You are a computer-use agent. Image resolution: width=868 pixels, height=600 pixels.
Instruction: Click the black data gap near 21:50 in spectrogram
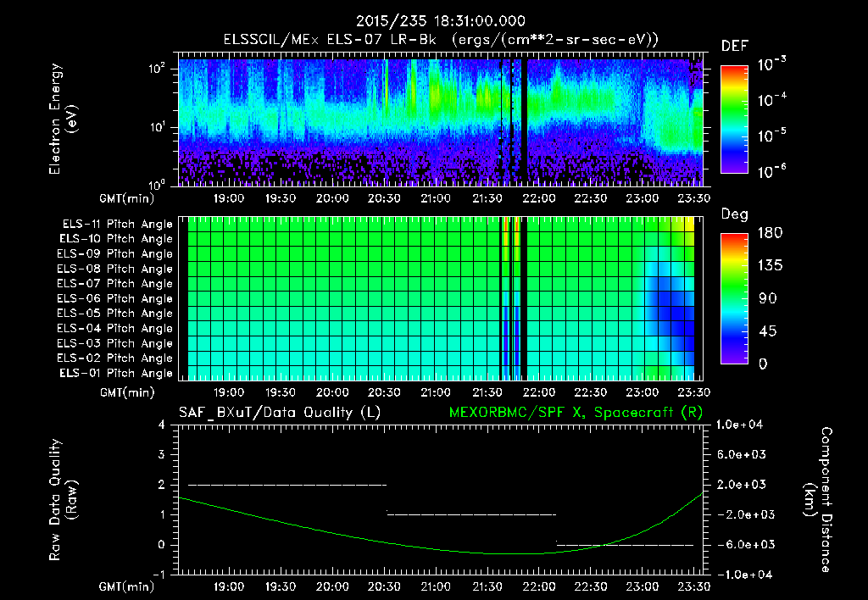coord(524,122)
